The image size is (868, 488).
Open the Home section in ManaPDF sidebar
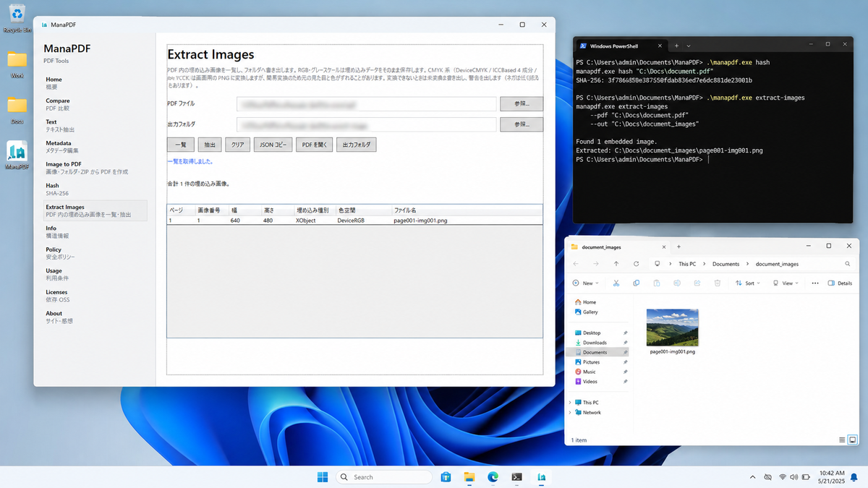(x=95, y=82)
